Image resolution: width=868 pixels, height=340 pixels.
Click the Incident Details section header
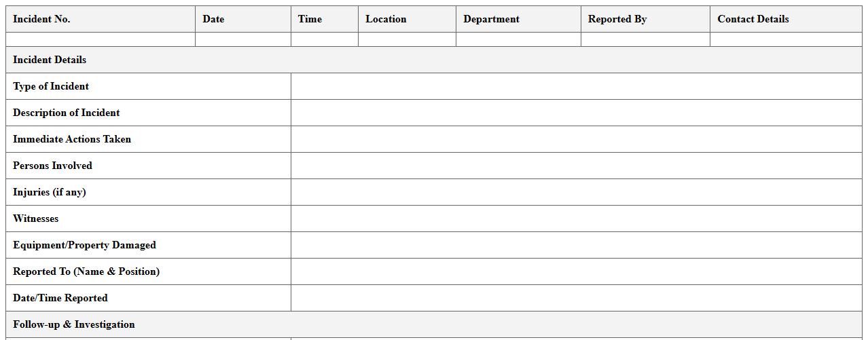50,60
